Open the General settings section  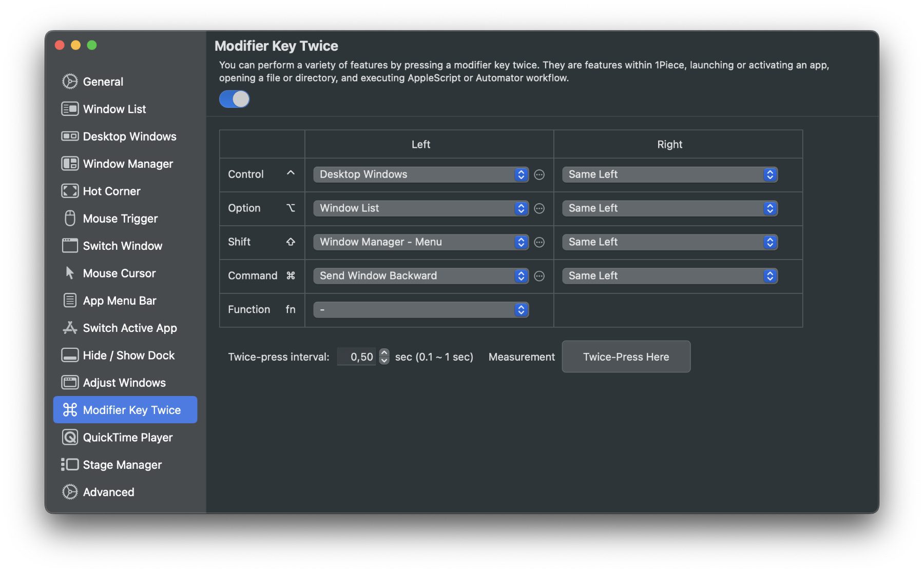pos(103,82)
